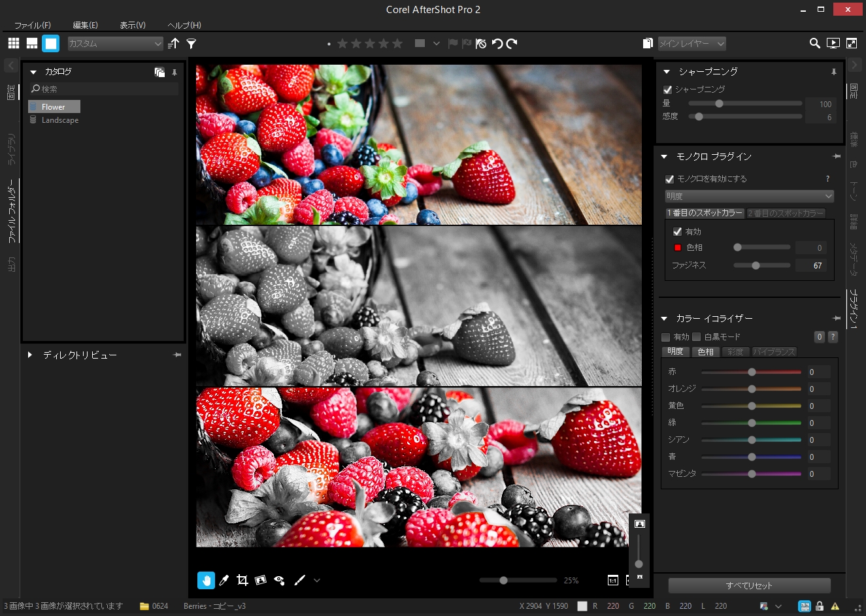Select the crop tool
This screenshot has width=866, height=616.
[242, 580]
